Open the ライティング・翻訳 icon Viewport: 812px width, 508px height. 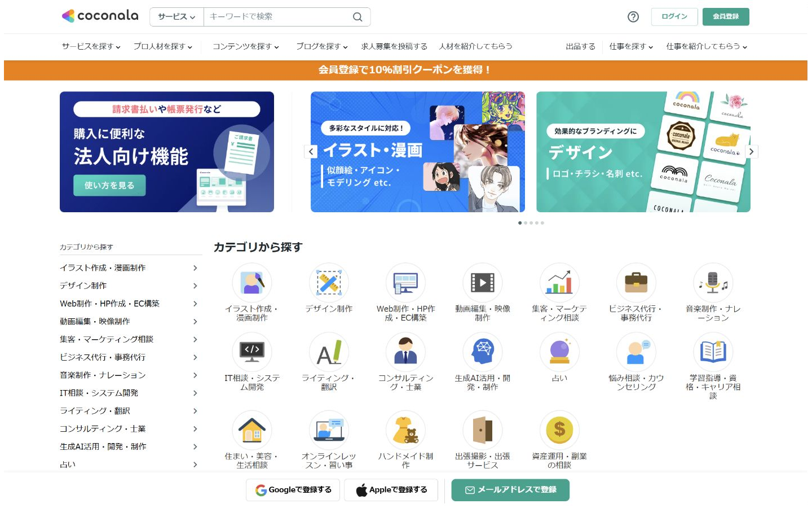[x=329, y=352]
